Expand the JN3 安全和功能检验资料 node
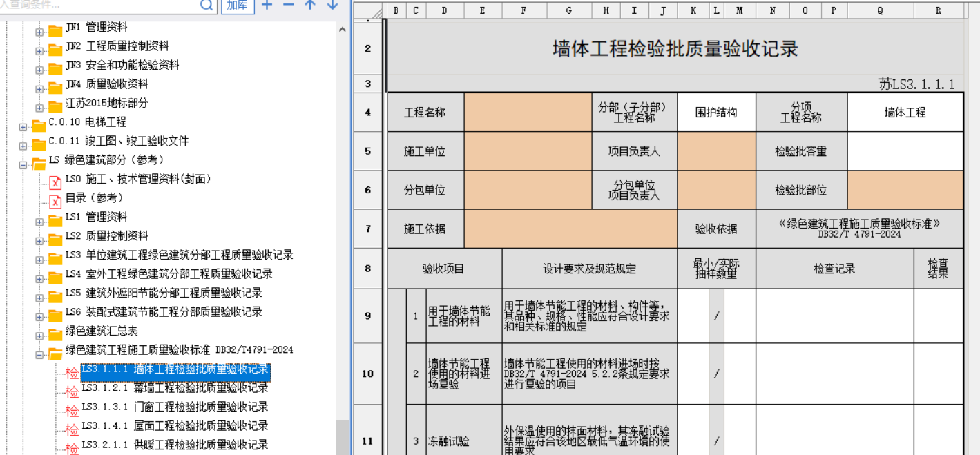 pos(39,70)
